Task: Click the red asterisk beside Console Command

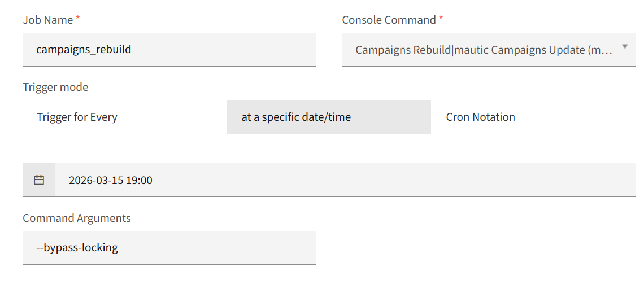Action: [x=441, y=19]
